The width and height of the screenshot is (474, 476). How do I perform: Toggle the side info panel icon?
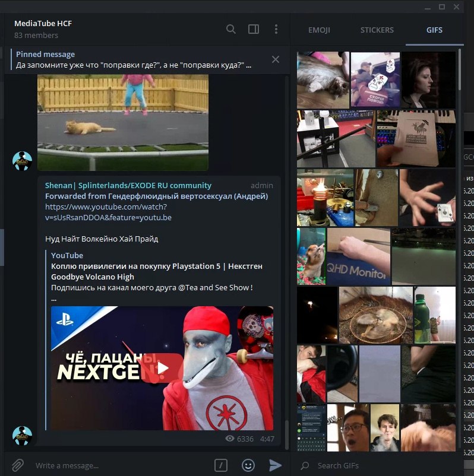(254, 29)
